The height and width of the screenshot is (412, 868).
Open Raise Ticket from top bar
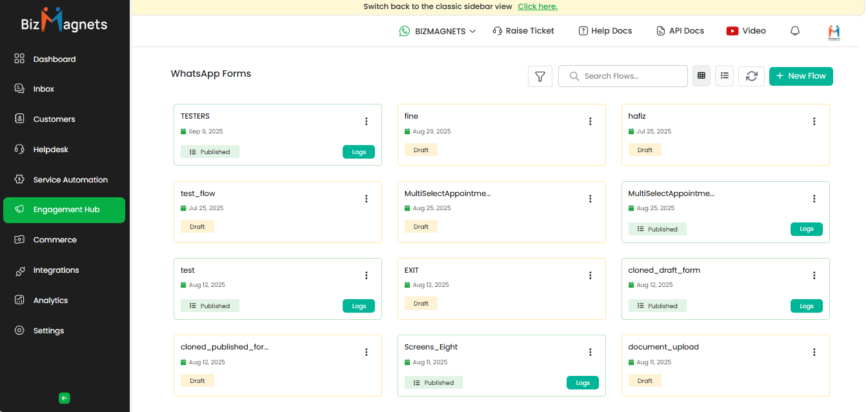point(523,31)
